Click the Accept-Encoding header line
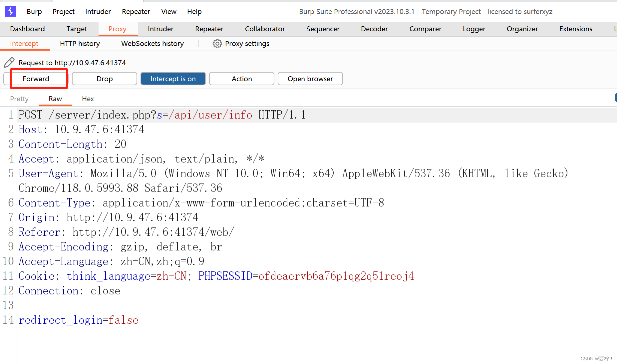 (x=120, y=247)
